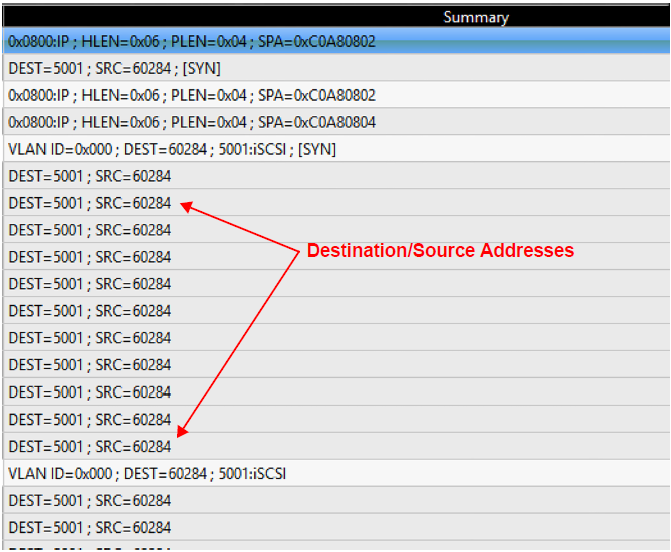Select DEST=5001 row pointed by lower red arrow
671x552 pixels.
click(x=336, y=447)
